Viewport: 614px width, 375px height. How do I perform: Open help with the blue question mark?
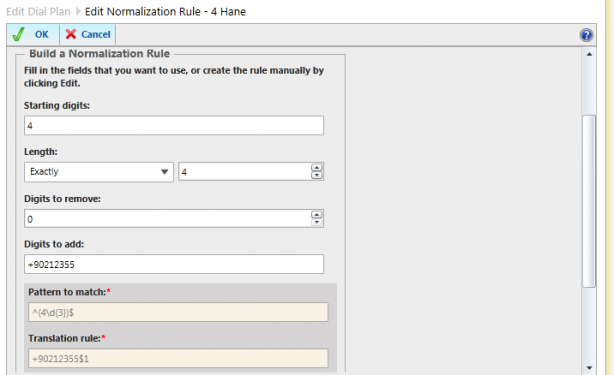click(586, 35)
